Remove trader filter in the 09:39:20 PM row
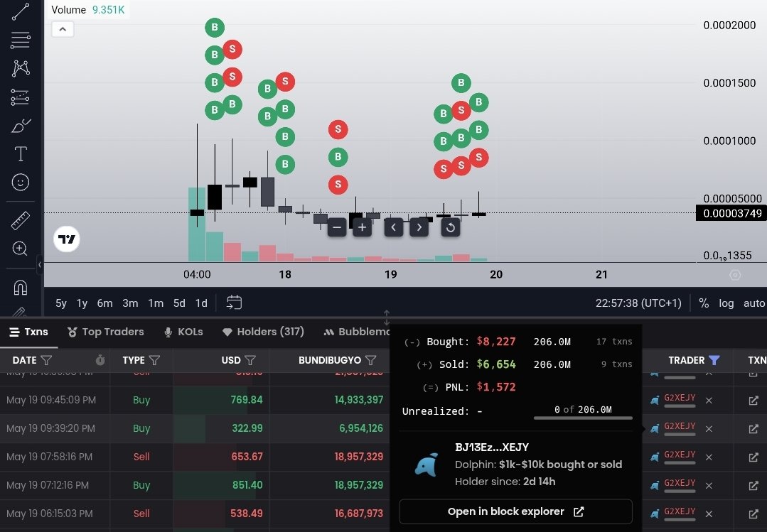 click(709, 429)
